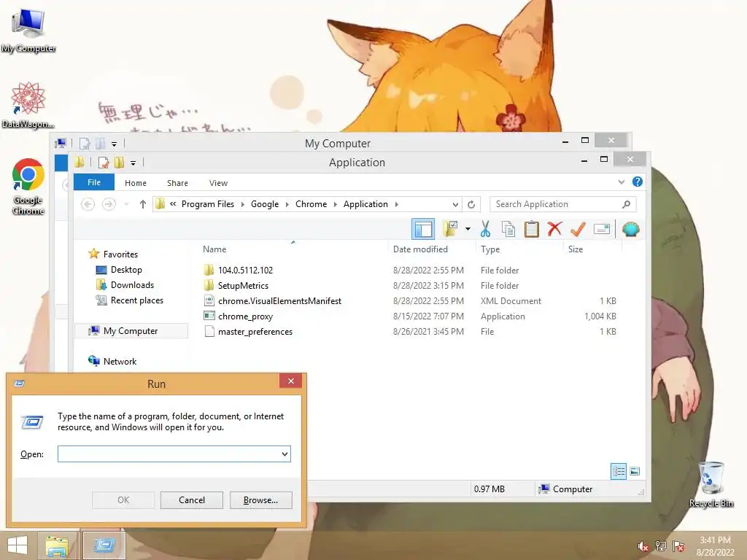Image resolution: width=747 pixels, height=560 pixels.
Task: Select the DataWagon desktop shortcut
Action: 28,105
